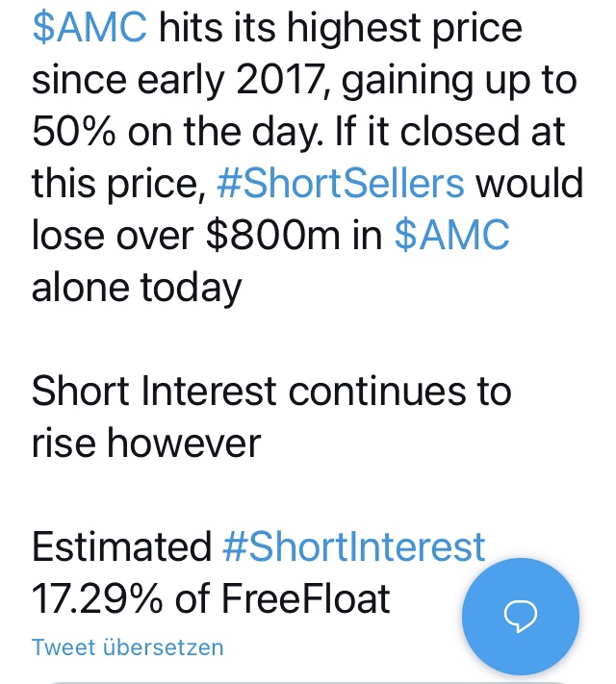Click the '17.29% of FreeFloat' text
Viewport: 616px width, 684px height.
[x=211, y=598]
